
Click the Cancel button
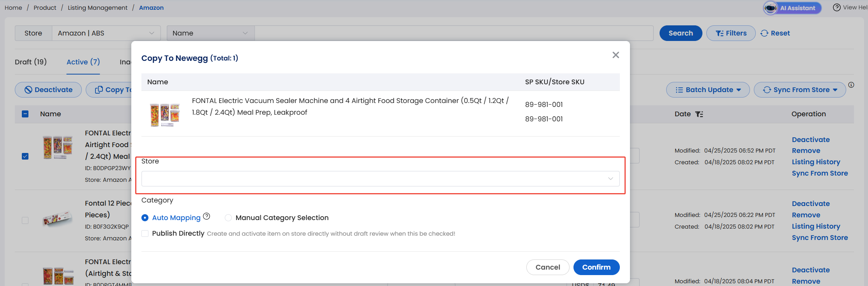pos(548,267)
